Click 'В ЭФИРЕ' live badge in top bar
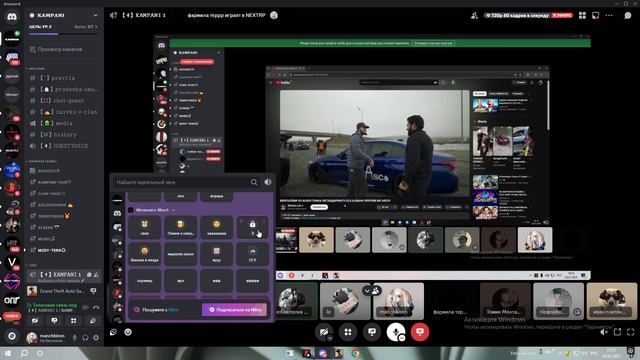Image resolution: width=640 pixels, height=360 pixels. (x=562, y=16)
